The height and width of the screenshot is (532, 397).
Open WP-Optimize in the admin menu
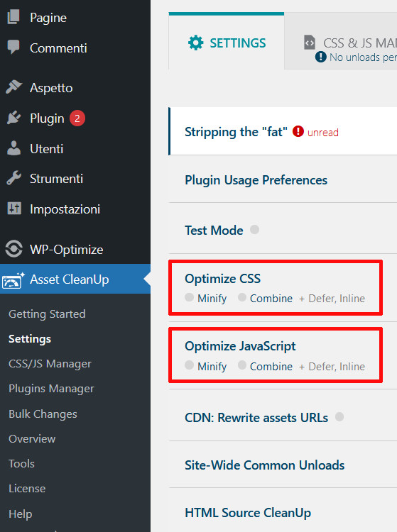pos(75,250)
